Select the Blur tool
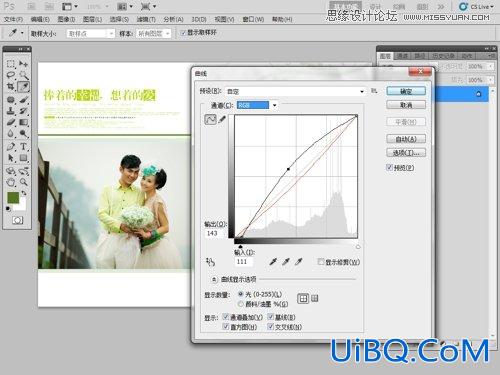Viewport: 500px width, 375px height. (11, 134)
